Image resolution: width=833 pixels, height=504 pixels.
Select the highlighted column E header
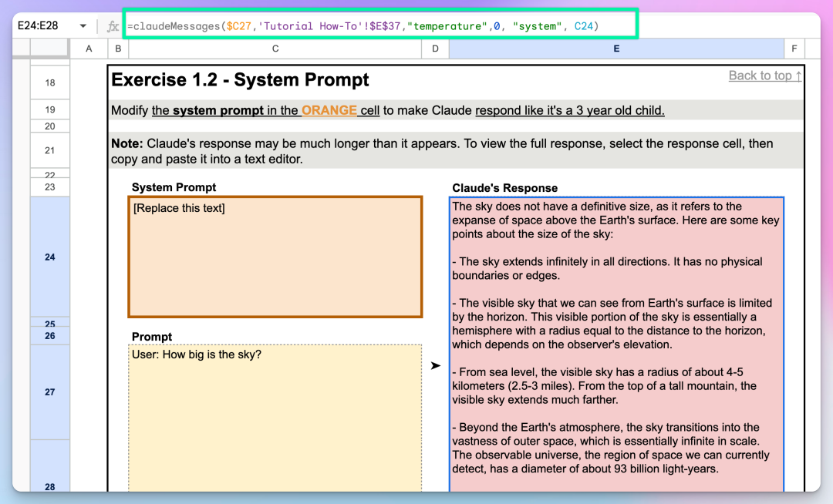pos(616,49)
